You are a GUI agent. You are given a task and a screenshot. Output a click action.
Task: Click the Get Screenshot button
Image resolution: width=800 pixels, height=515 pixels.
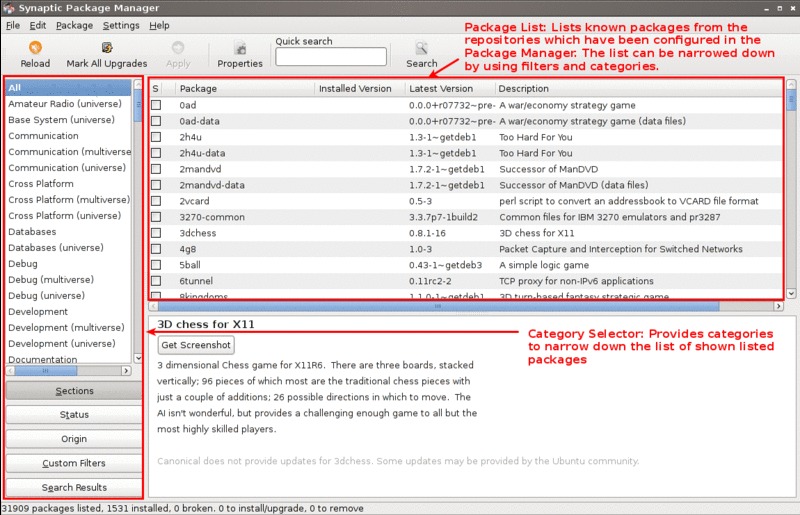[x=196, y=345]
